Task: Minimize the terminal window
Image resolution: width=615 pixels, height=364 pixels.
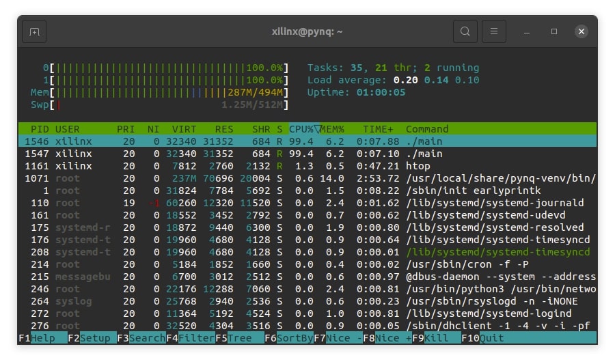Action: coord(527,31)
